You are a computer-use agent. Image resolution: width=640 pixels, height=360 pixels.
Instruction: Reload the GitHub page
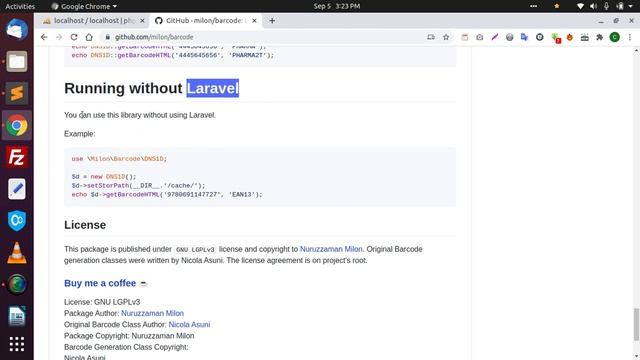pos(74,37)
